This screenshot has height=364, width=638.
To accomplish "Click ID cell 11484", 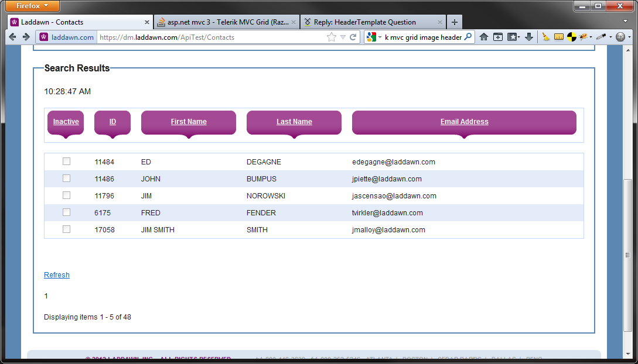I will (x=104, y=162).
